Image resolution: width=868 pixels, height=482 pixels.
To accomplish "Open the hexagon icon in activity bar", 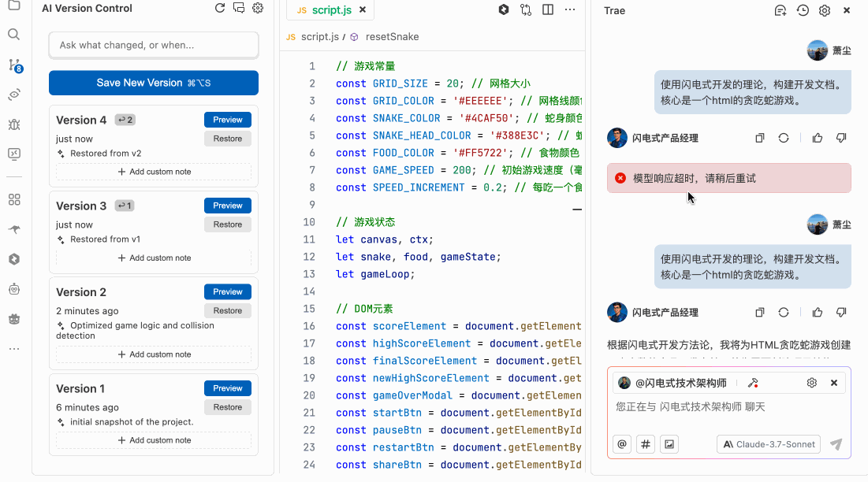I will pos(14,259).
